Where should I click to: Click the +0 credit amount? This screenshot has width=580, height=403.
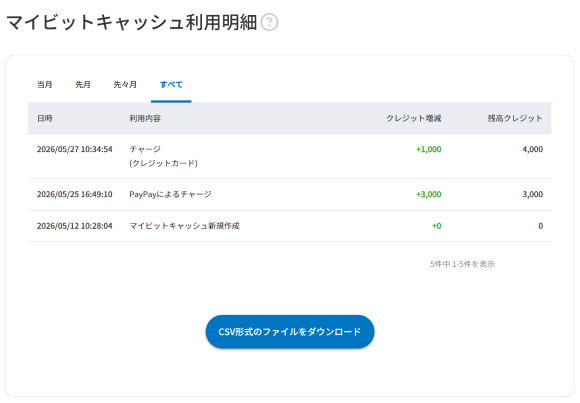click(x=436, y=226)
